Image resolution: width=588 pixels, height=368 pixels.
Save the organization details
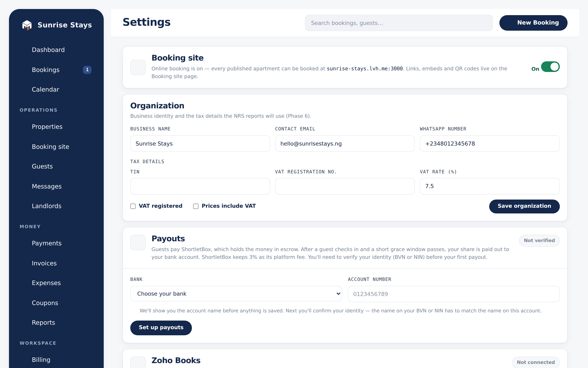click(x=524, y=206)
